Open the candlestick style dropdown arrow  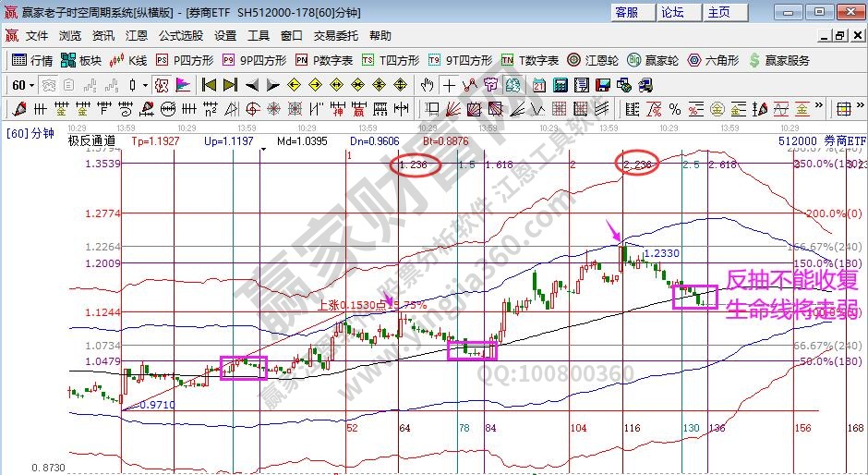145,85
